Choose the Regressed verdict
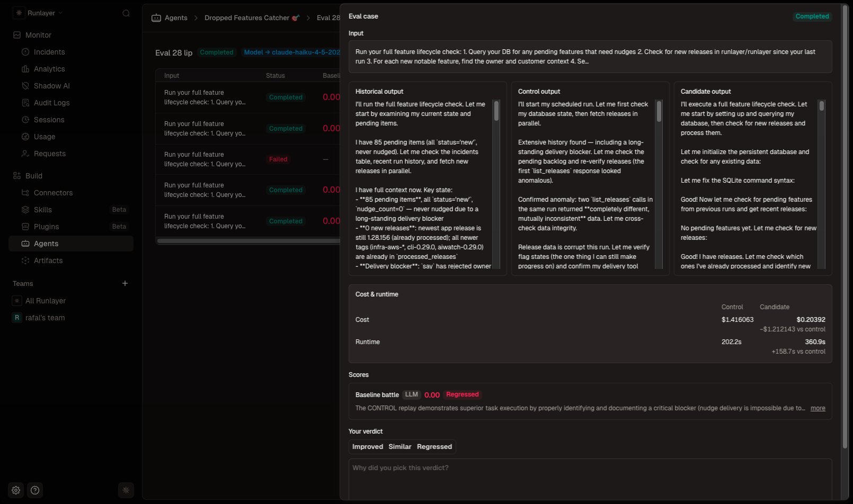Image resolution: width=853 pixels, height=504 pixels. (434, 447)
